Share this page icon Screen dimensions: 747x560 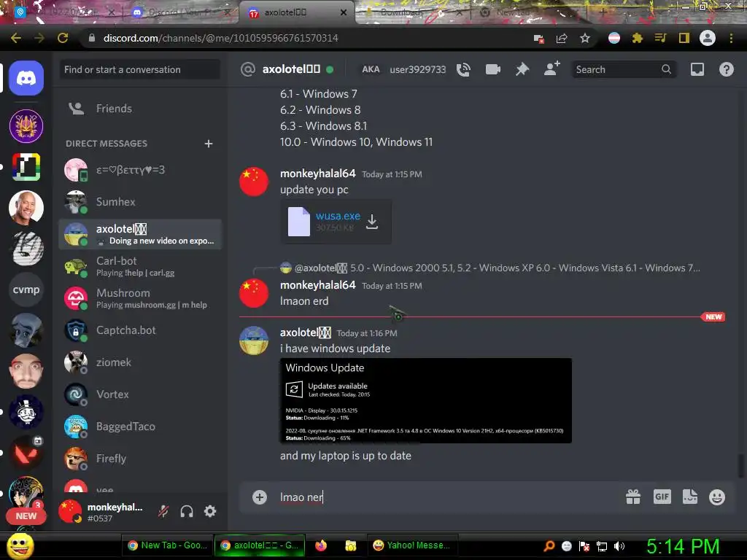click(562, 38)
